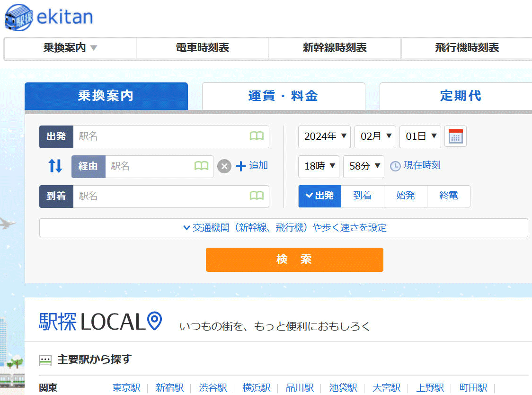Open the calendar date picker icon
532x395 pixels.
[455, 136]
